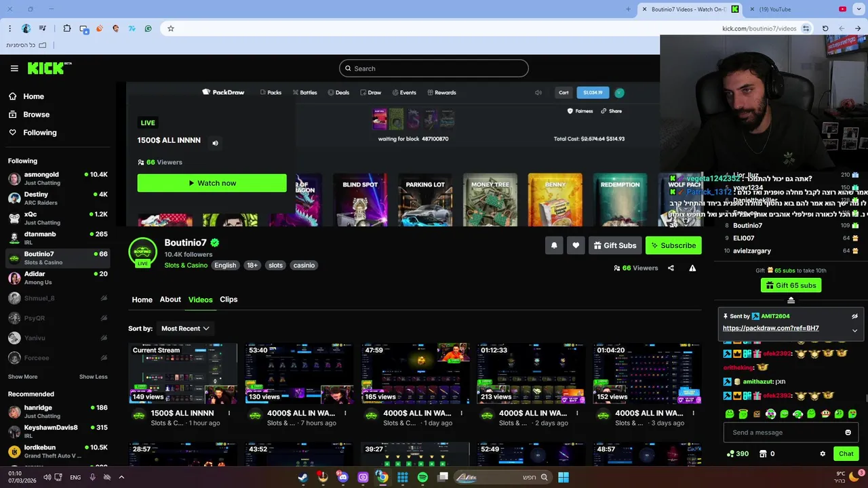Open options menu for 1500$ ALL INNNN video
Image resolution: width=868 pixels, height=488 pixels.
pos(229,413)
